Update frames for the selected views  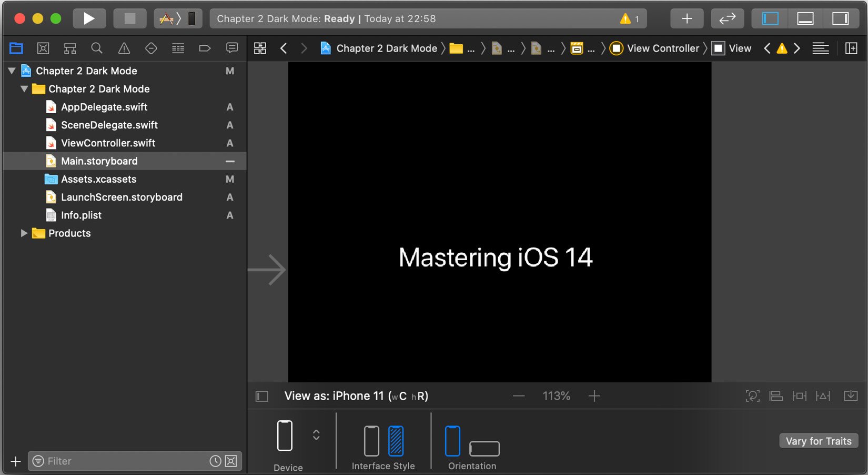(x=753, y=396)
